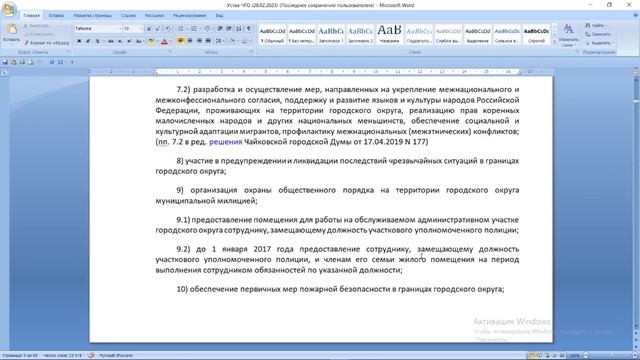640x360 pixels.
Task: Toggle italic formatting
Action: pyautogui.click(x=88, y=41)
